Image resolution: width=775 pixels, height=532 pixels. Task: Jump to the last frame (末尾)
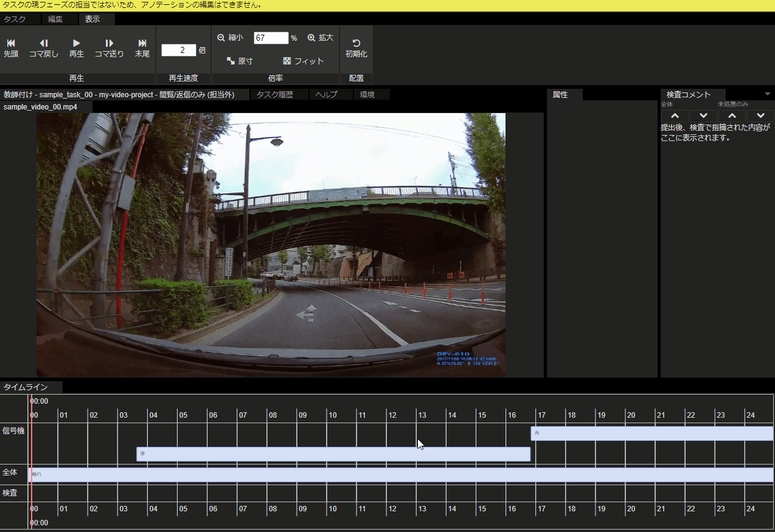pos(142,48)
